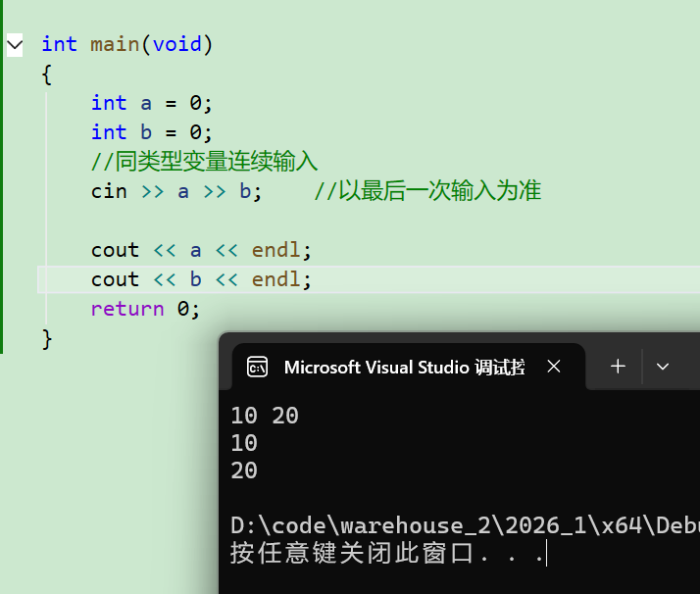Click the path 'D:\code\warehouse_2' in console
Screen dimensions: 700x594
[x=361, y=525]
